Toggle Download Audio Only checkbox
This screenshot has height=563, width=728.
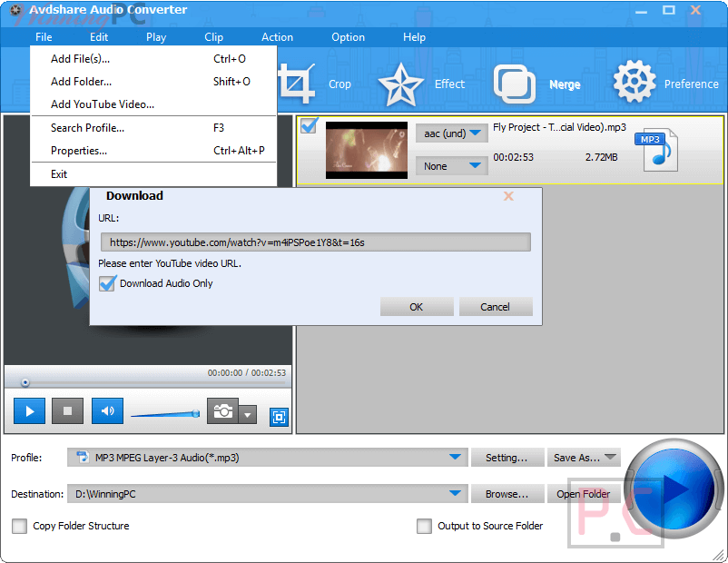tap(107, 283)
